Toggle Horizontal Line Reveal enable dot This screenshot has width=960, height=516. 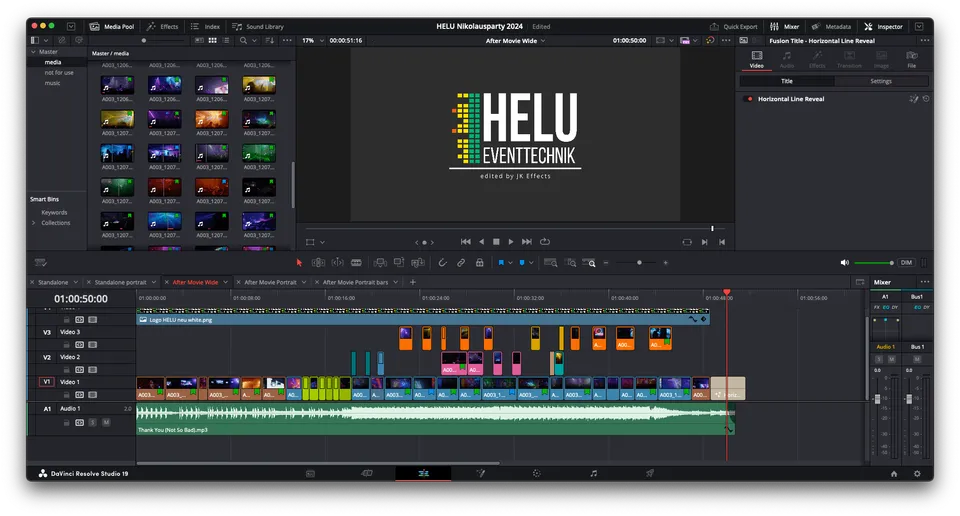pyautogui.click(x=749, y=99)
